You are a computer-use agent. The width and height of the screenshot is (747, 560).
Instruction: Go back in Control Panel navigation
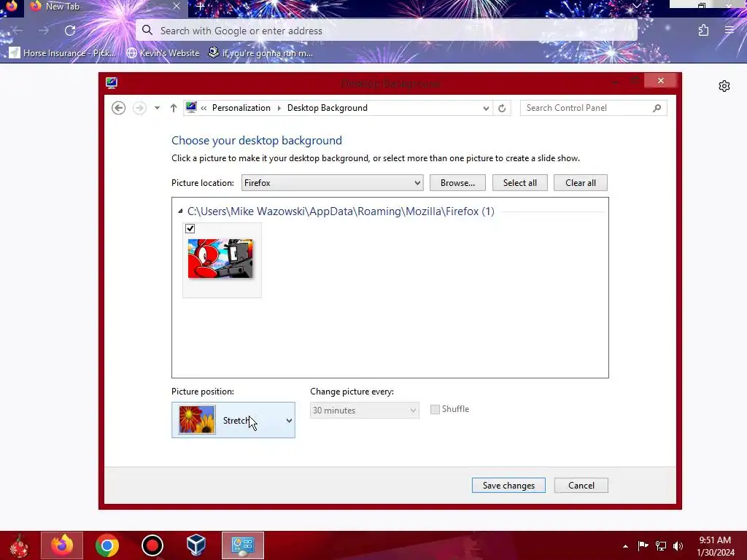[x=119, y=108]
